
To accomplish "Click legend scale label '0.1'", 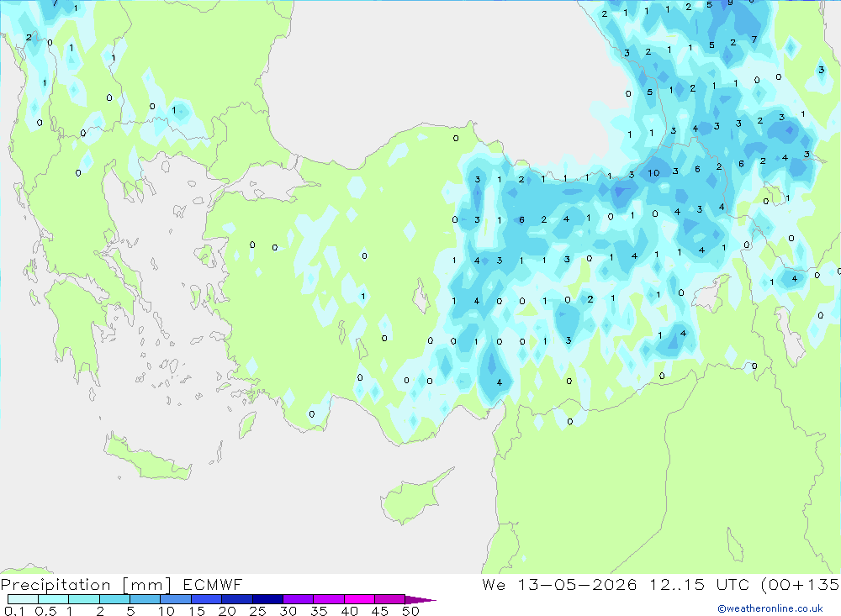I will pos(14,611).
